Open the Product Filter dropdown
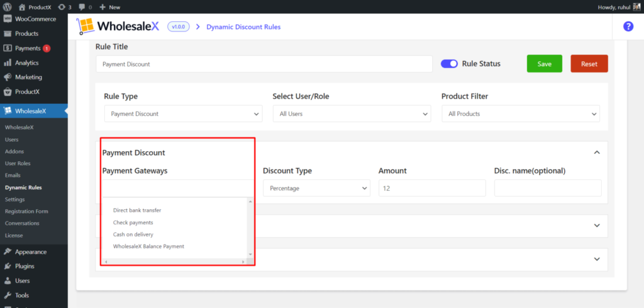 click(521, 114)
